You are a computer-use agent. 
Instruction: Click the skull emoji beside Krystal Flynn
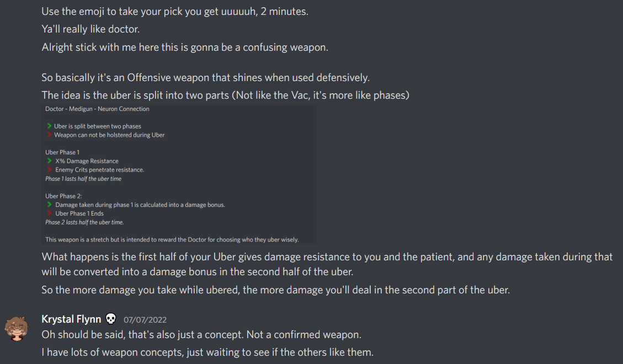pos(111,319)
